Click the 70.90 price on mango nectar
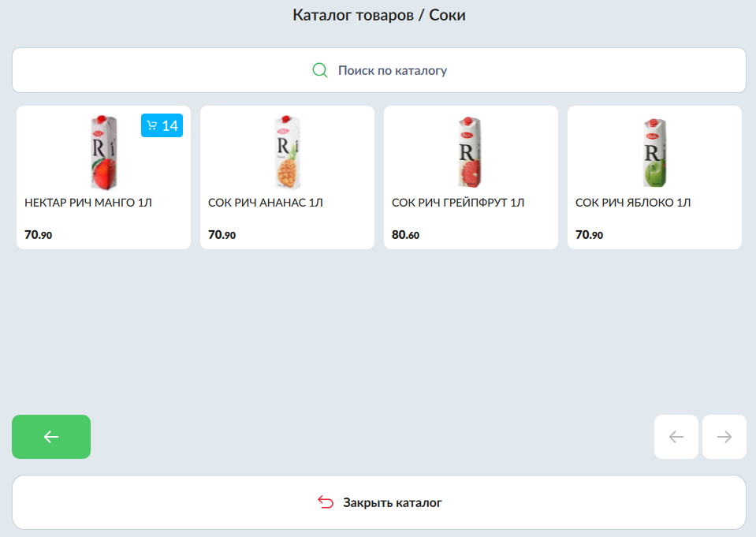Screen dimensions: 756x537 (39, 235)
